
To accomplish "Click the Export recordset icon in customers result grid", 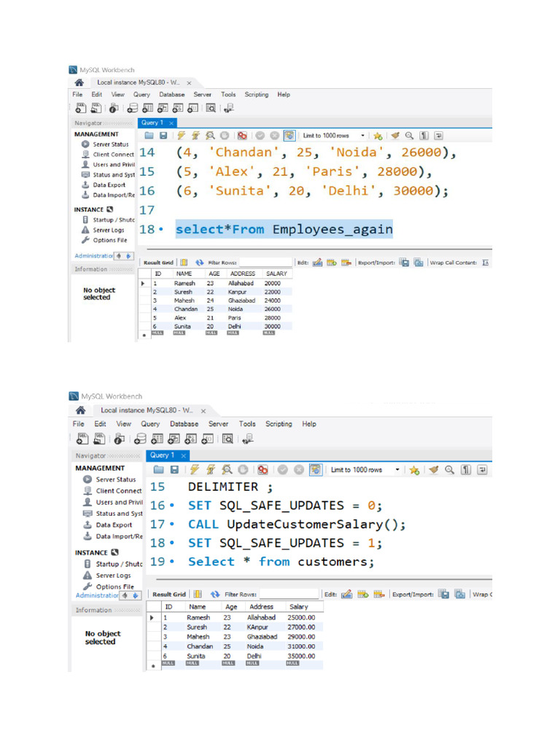I will click(444, 595).
